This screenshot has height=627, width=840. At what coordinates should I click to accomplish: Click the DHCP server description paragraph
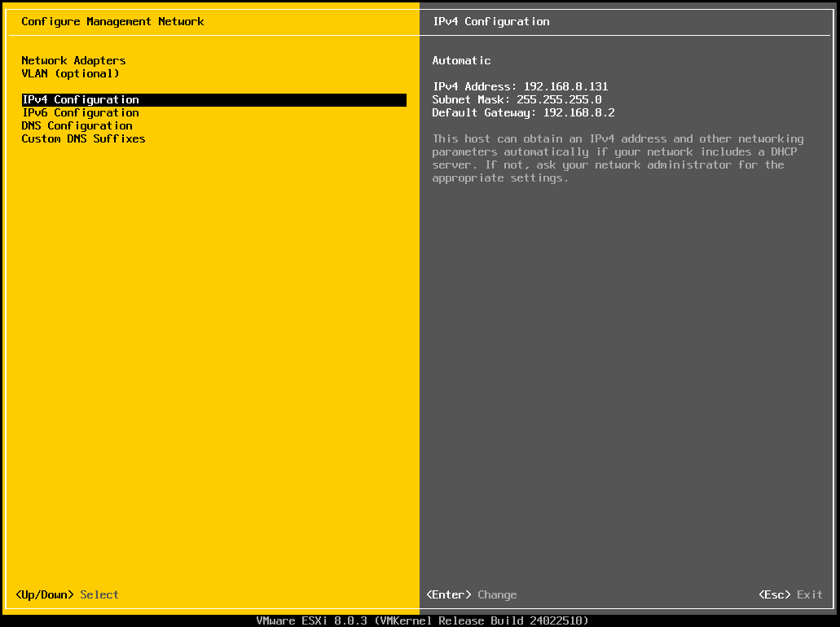tap(618, 159)
